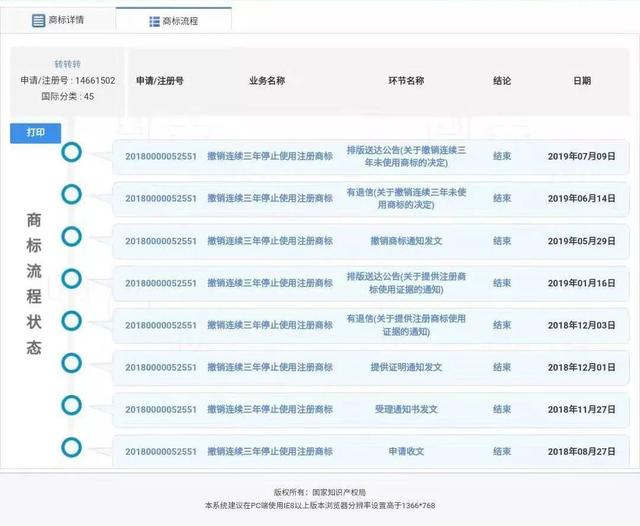
Task: Select timeline circle for 2019年06月14日 step
Action: (71, 194)
